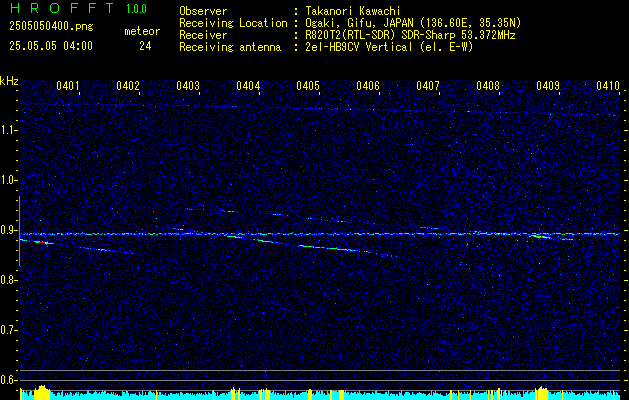Click the receiver line with 53.372MHz
629x400 pixels.
pyautogui.click(x=410, y=35)
